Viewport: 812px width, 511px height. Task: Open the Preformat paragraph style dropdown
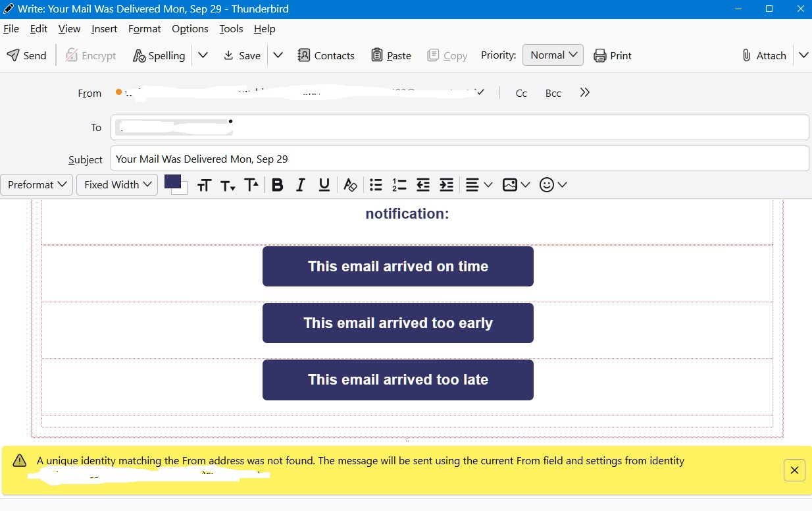point(36,185)
